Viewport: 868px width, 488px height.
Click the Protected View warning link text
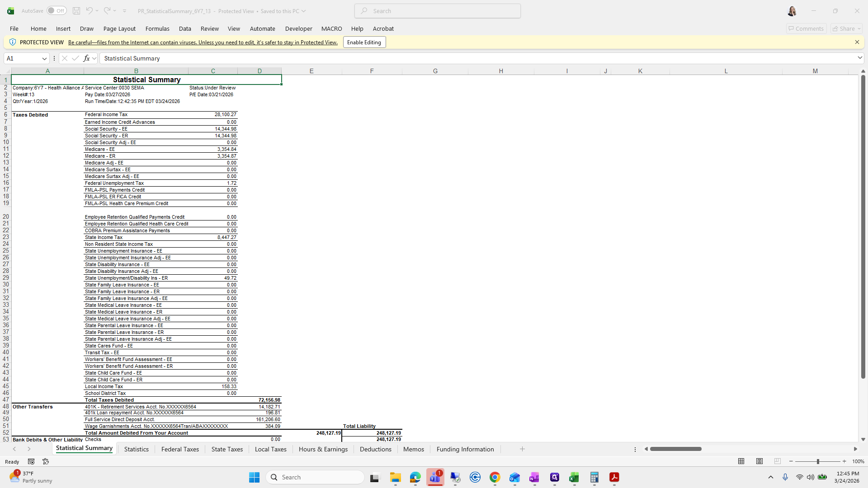click(x=203, y=42)
